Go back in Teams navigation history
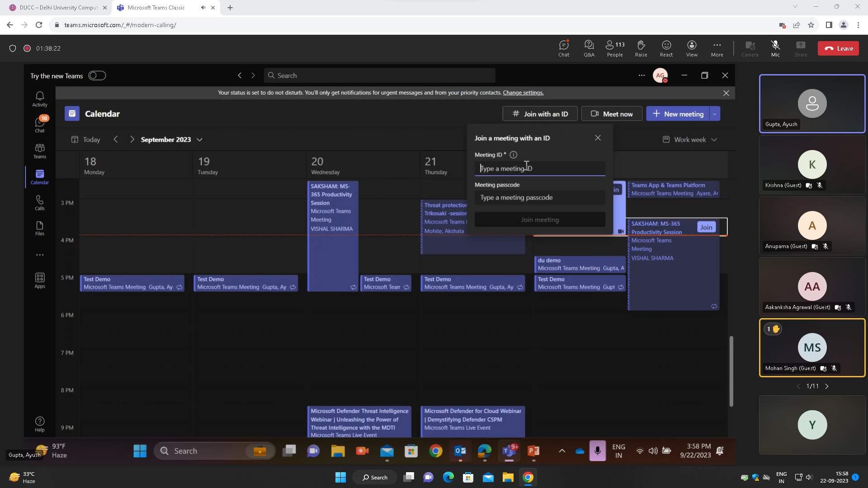The image size is (868, 488). coord(240,75)
